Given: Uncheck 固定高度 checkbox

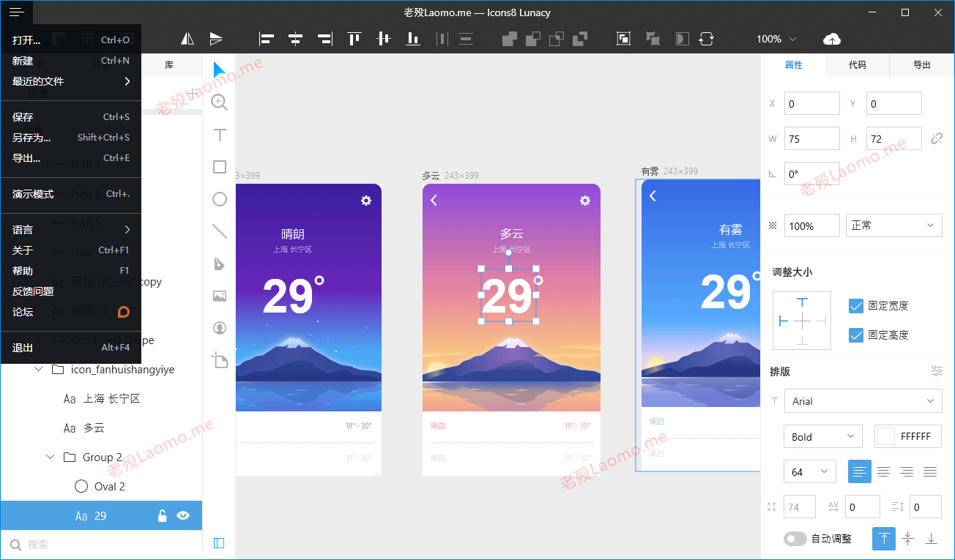Looking at the screenshot, I should pyautogui.click(x=855, y=335).
